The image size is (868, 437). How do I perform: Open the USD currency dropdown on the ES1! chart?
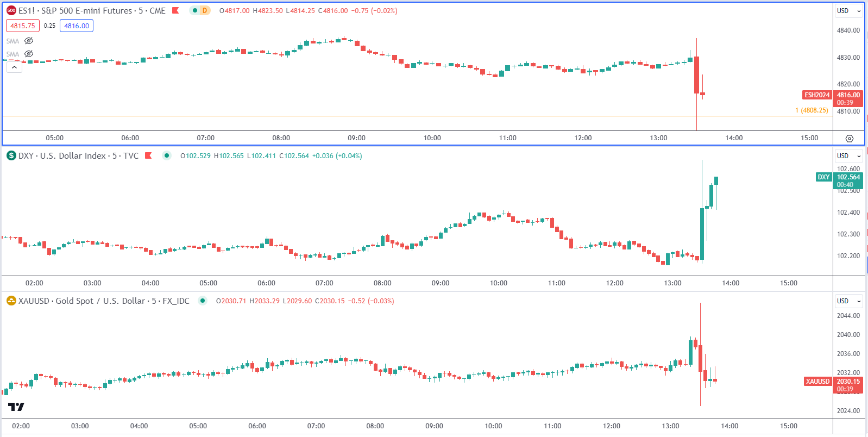click(x=849, y=10)
